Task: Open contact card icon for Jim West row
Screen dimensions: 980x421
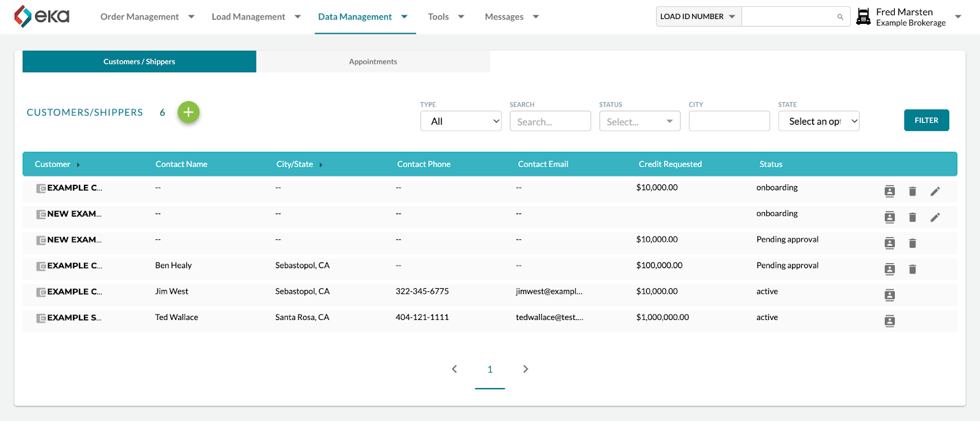Action: [889, 295]
